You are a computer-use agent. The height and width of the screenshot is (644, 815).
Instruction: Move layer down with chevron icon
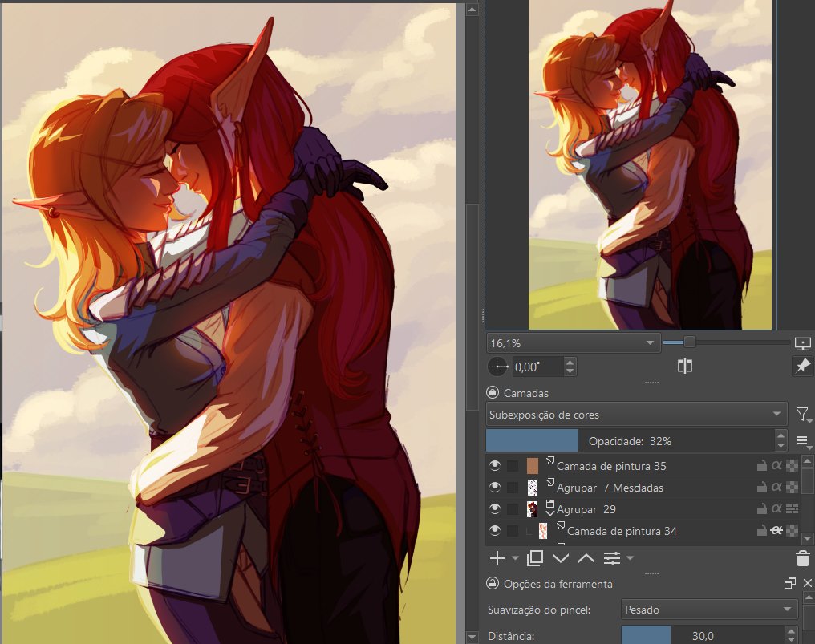[x=560, y=559]
